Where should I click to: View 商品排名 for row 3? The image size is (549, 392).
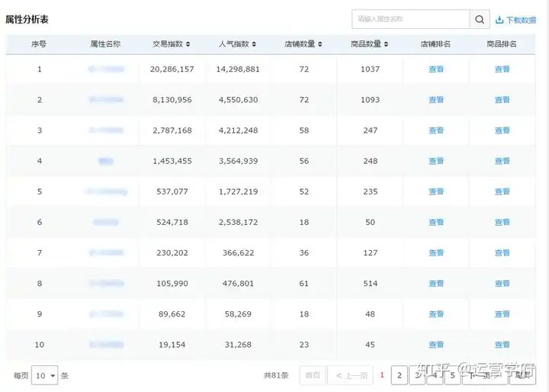[x=502, y=130]
